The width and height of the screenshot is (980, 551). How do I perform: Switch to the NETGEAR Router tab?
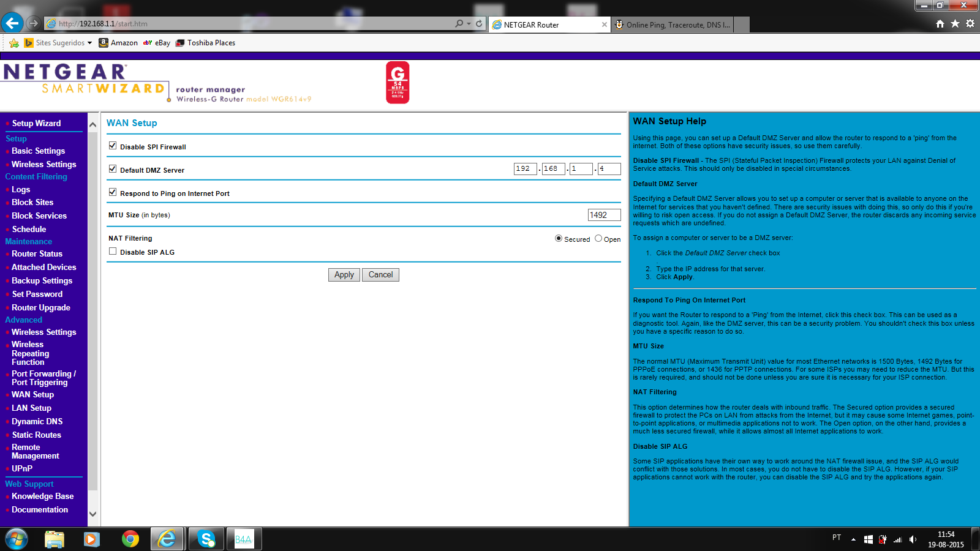(x=549, y=24)
